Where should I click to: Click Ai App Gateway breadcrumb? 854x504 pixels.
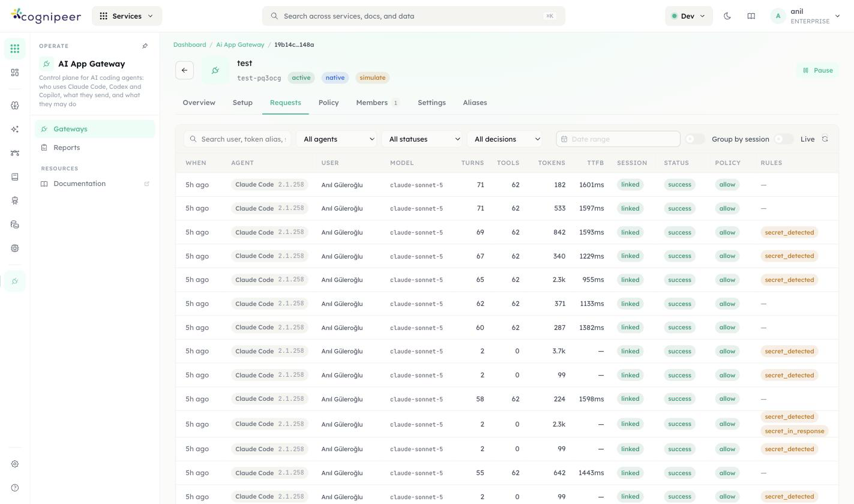click(240, 45)
